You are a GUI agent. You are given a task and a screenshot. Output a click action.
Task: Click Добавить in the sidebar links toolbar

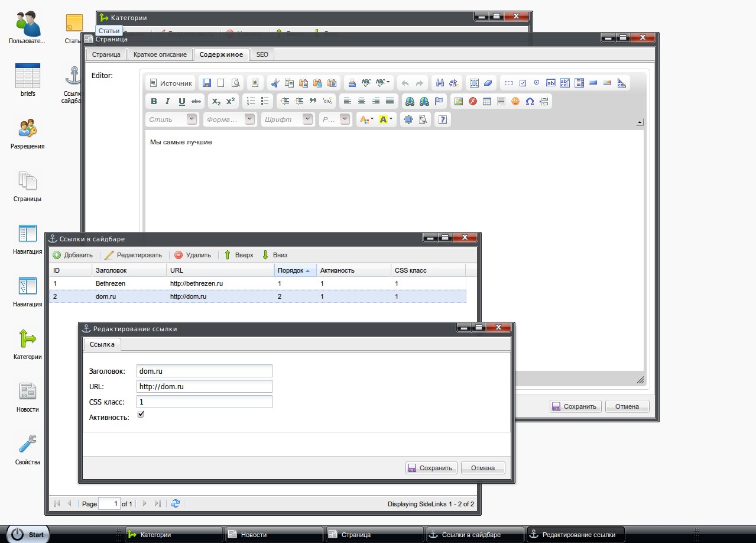click(73, 255)
